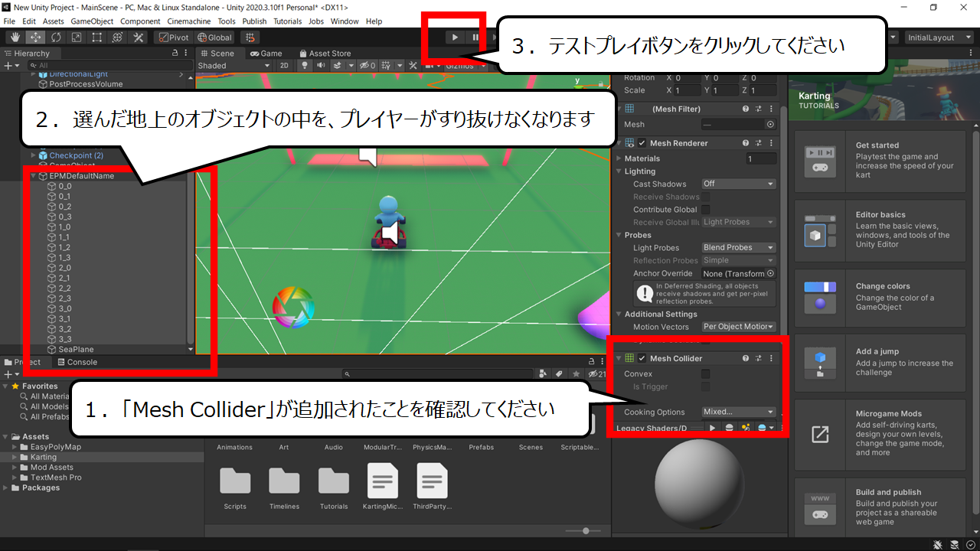
Task: Click search by type icon in Project
Action: click(x=543, y=374)
